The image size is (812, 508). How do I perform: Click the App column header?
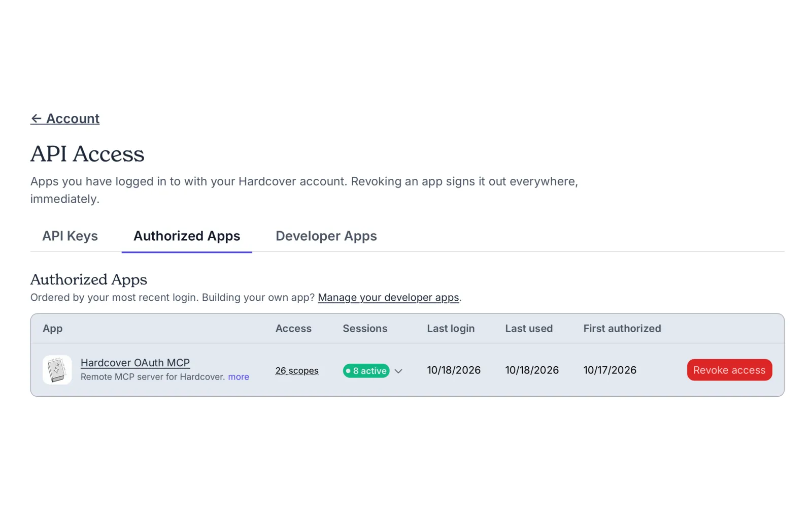point(52,329)
